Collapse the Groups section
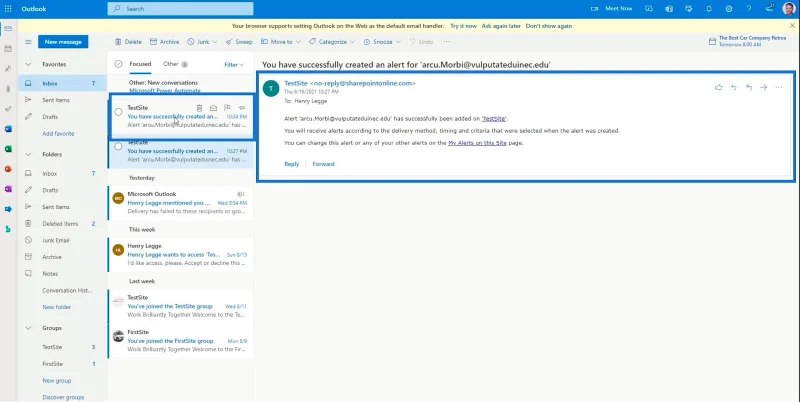This screenshot has height=402, width=800. (29, 328)
